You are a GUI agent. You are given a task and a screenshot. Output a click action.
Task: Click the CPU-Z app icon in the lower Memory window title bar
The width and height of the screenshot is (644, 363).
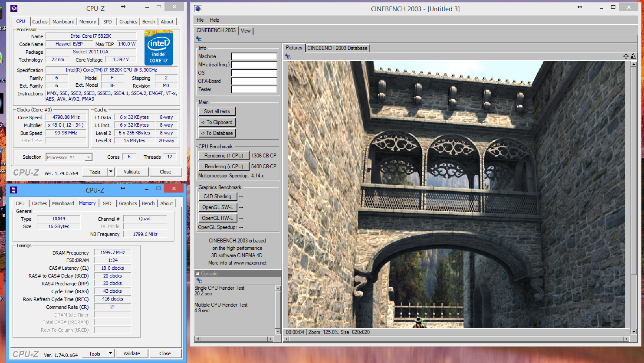pos(13,190)
